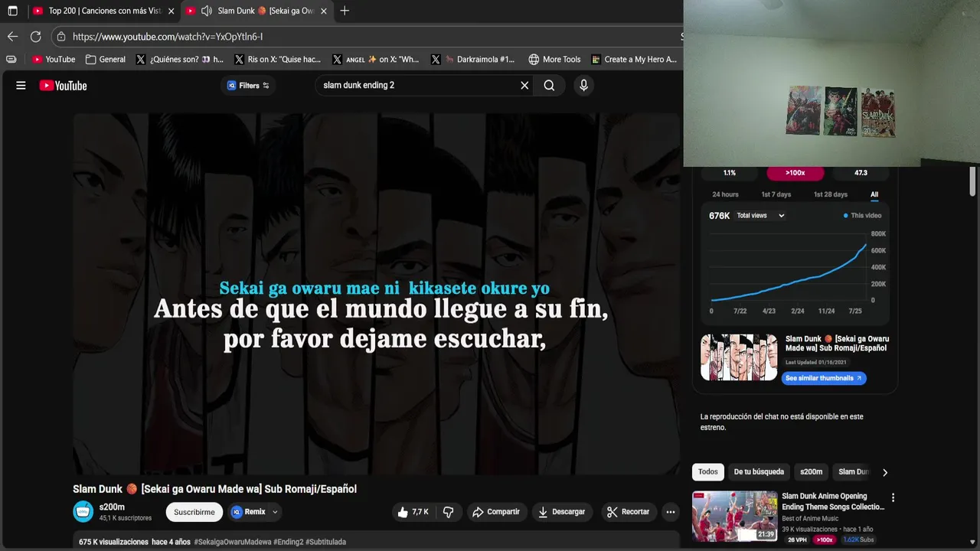Click 'See similar thumbnails' button
This screenshot has height=551, width=980.
pos(824,378)
